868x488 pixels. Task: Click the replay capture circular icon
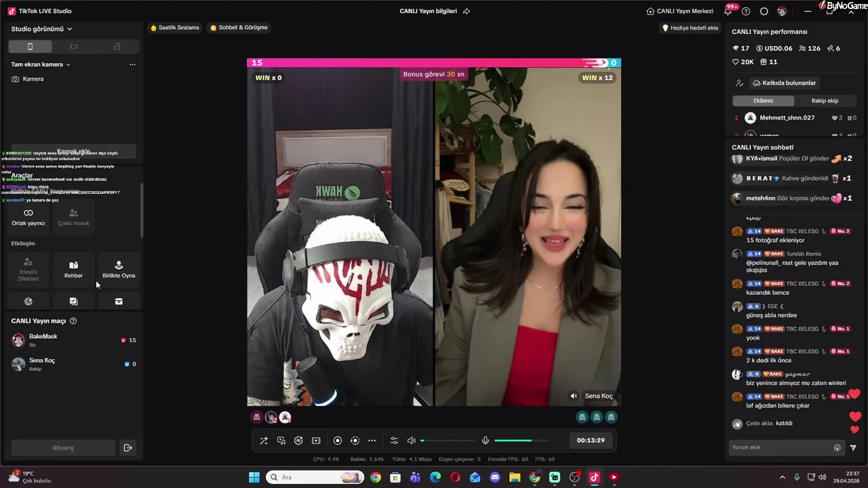tap(355, 441)
